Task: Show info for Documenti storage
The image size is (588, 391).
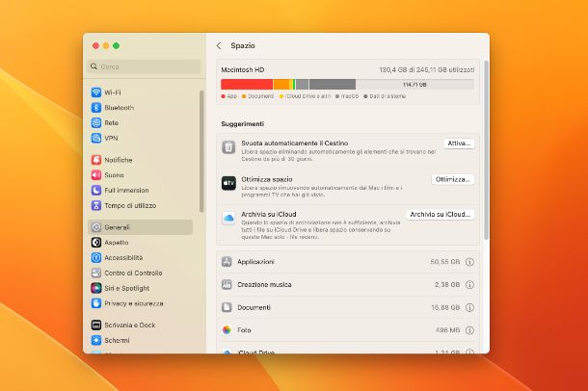Action: 469,308
